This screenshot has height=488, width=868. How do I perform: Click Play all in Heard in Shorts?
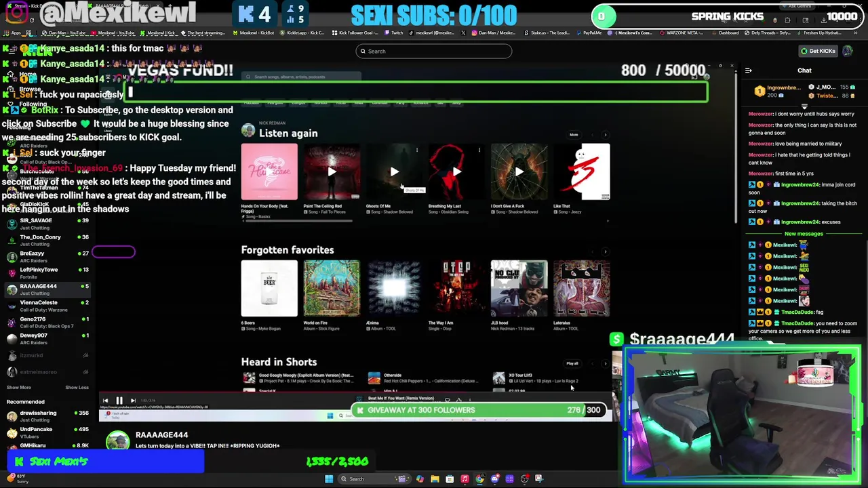[572, 363]
